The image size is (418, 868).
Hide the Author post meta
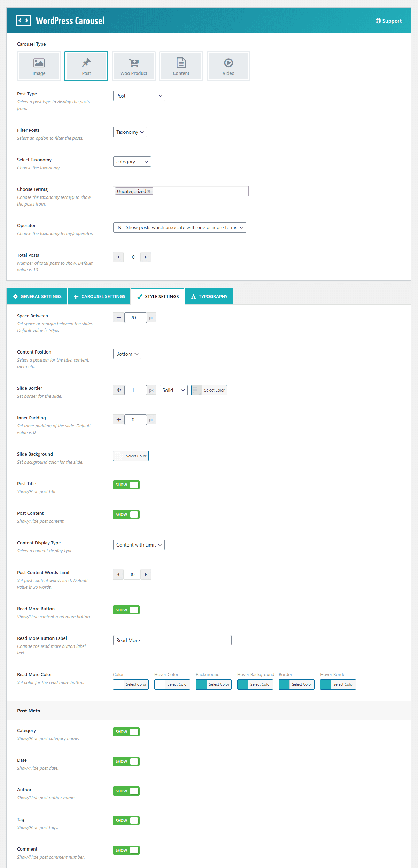point(126,791)
